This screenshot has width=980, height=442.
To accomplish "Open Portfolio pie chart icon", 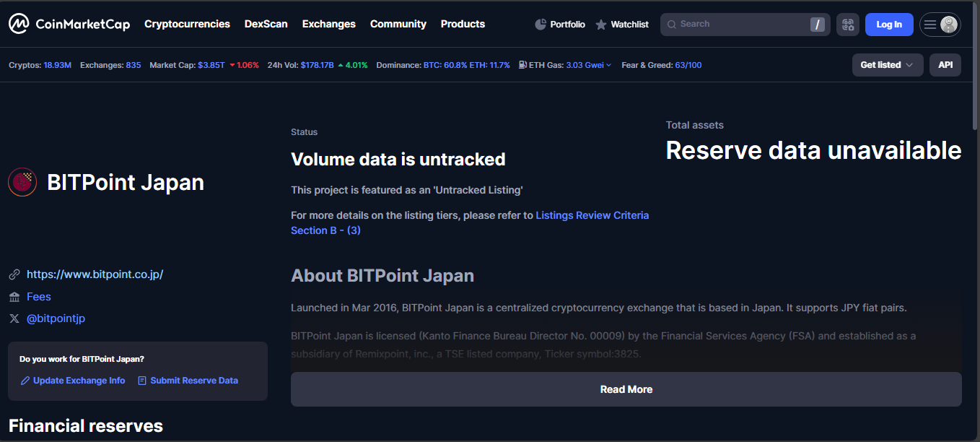I will (541, 25).
